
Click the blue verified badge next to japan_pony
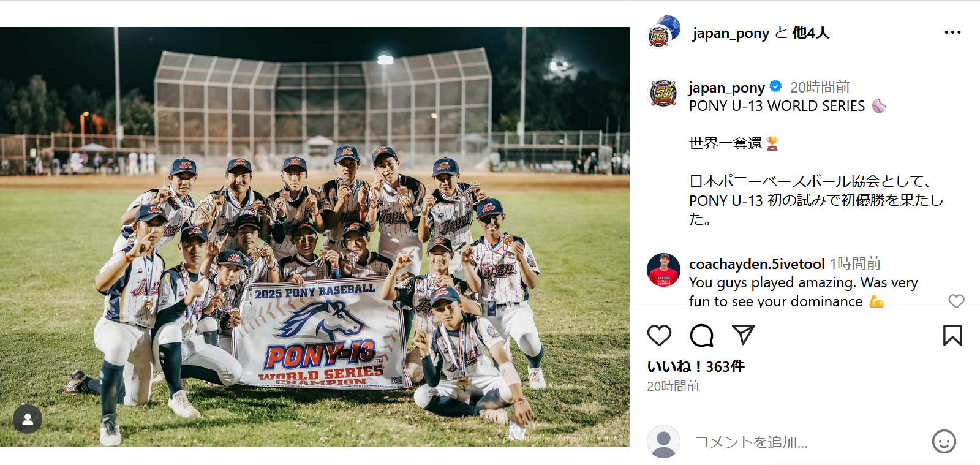[x=775, y=86]
